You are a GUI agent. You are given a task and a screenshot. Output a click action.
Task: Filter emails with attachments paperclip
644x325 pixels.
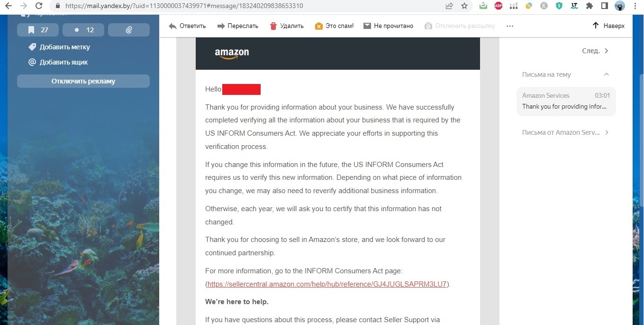[129, 30]
